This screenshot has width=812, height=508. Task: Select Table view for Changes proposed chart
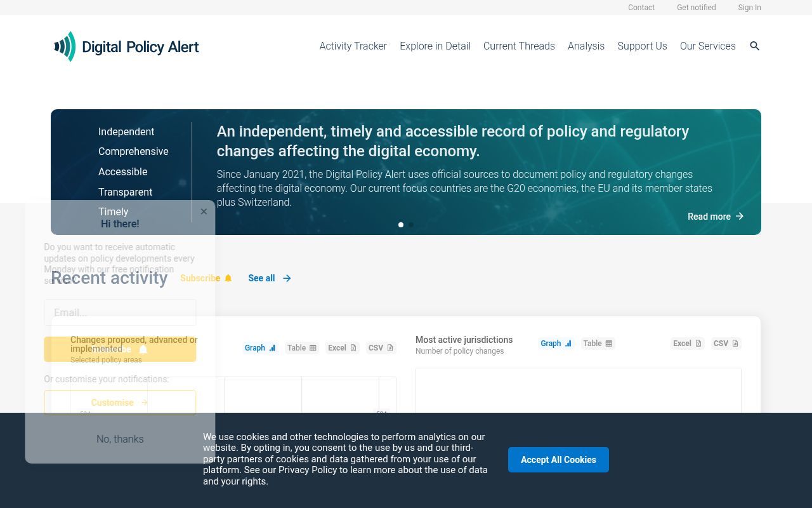tap(302, 348)
